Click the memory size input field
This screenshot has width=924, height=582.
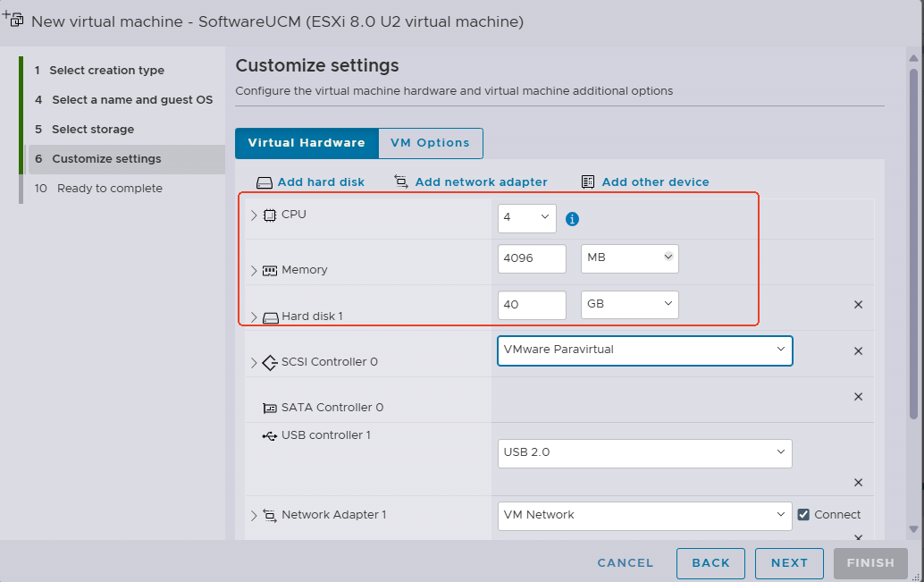(x=532, y=259)
